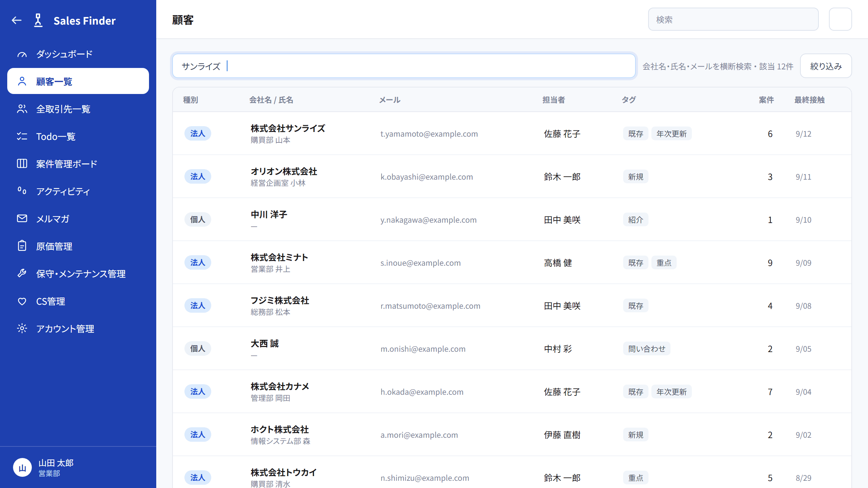This screenshot has width=868, height=488.
Task: Open 株式会社トウカイ customer name
Action: pyautogui.click(x=284, y=472)
